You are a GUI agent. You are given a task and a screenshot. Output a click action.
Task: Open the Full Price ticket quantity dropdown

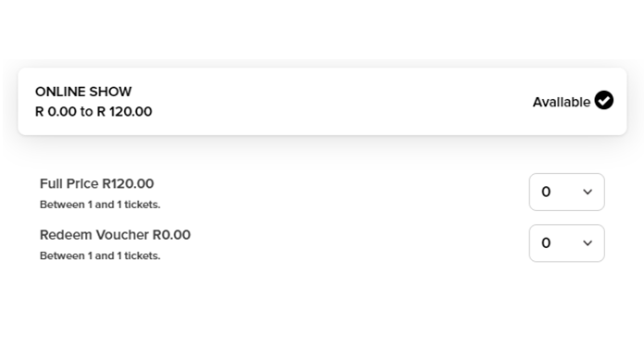click(567, 192)
